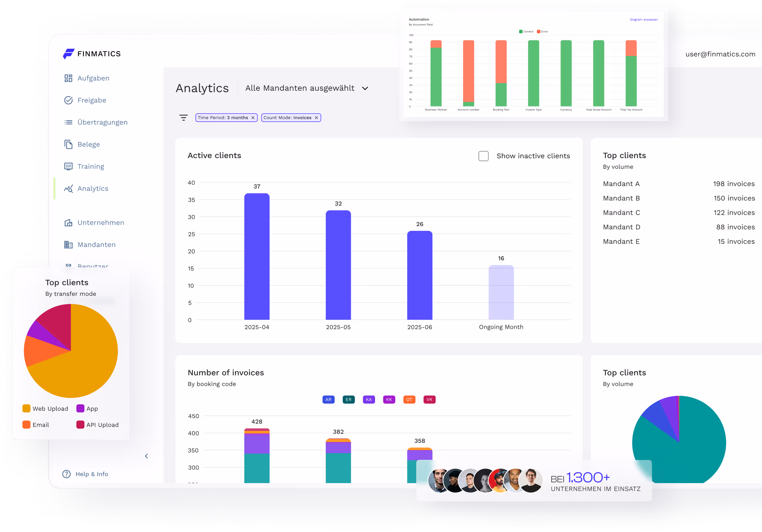Click the Correct legend in Automation chart

coord(526,32)
